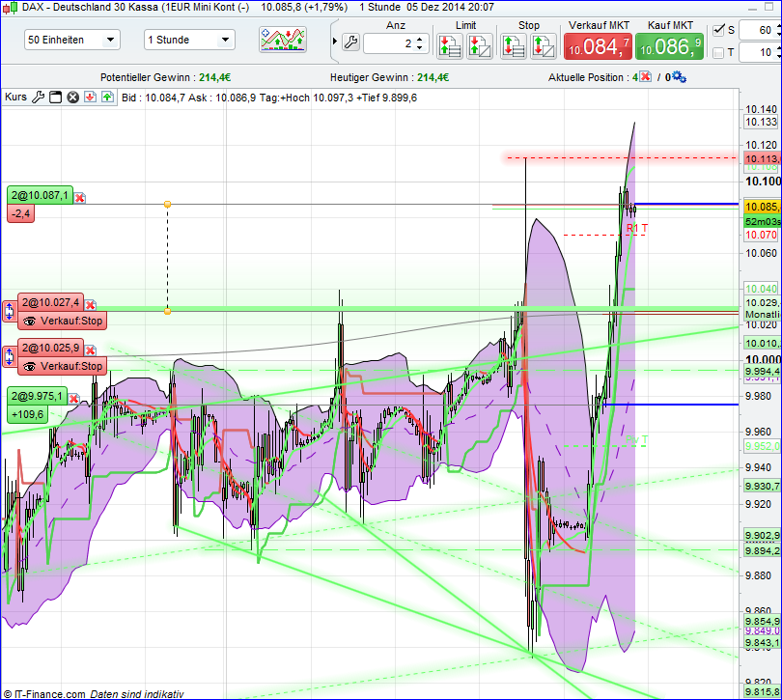The width and height of the screenshot is (782, 700).
Task: Click the first Limit order icon
Action: click(x=450, y=46)
